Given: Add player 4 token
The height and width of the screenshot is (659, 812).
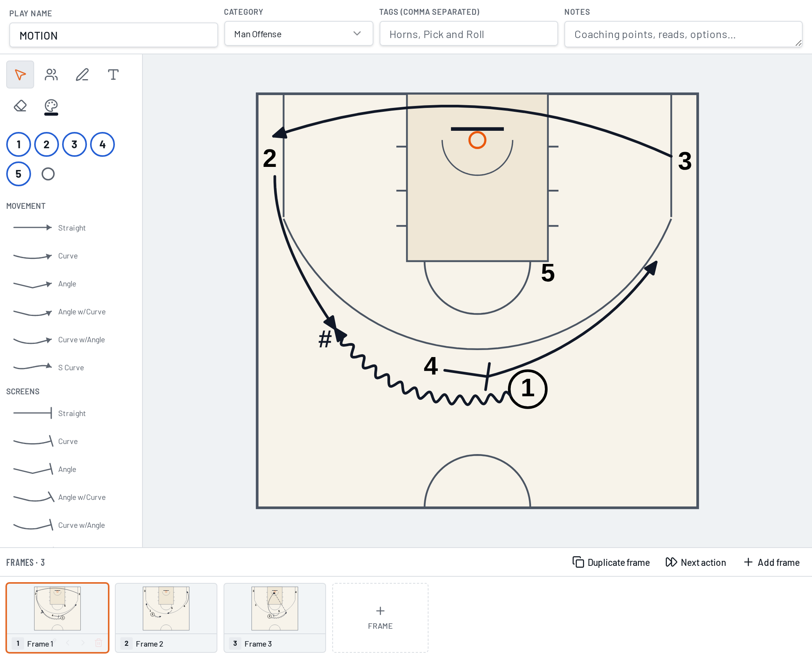Looking at the screenshot, I should 102,144.
